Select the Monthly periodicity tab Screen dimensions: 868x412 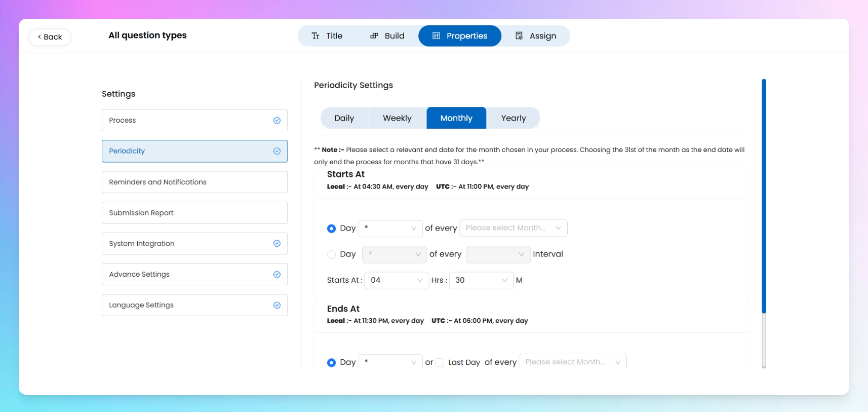pyautogui.click(x=456, y=118)
